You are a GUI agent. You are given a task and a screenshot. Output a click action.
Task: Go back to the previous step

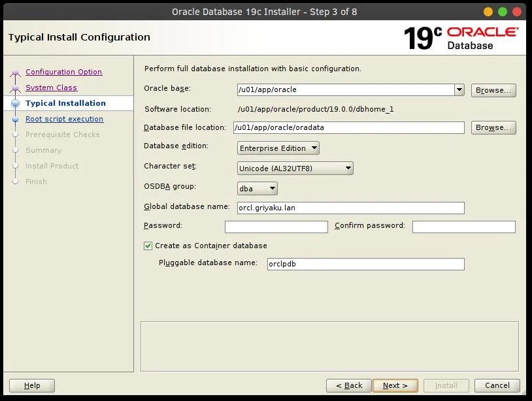(x=348, y=385)
